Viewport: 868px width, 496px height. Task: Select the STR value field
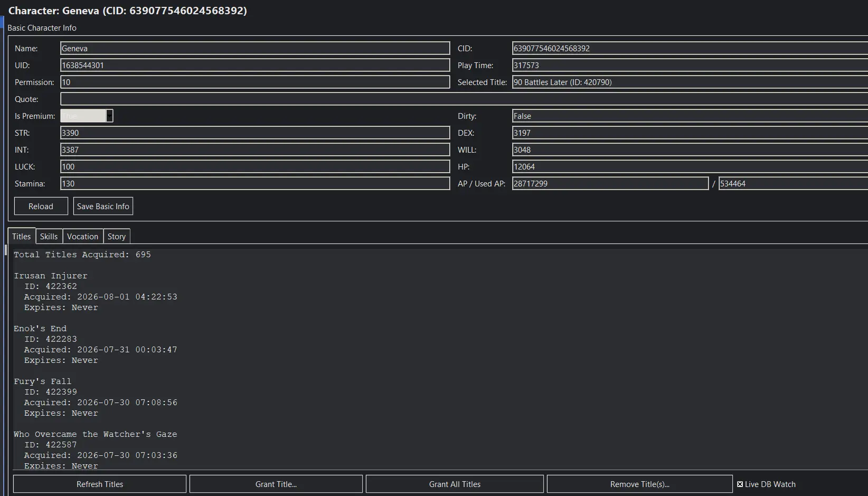click(255, 133)
